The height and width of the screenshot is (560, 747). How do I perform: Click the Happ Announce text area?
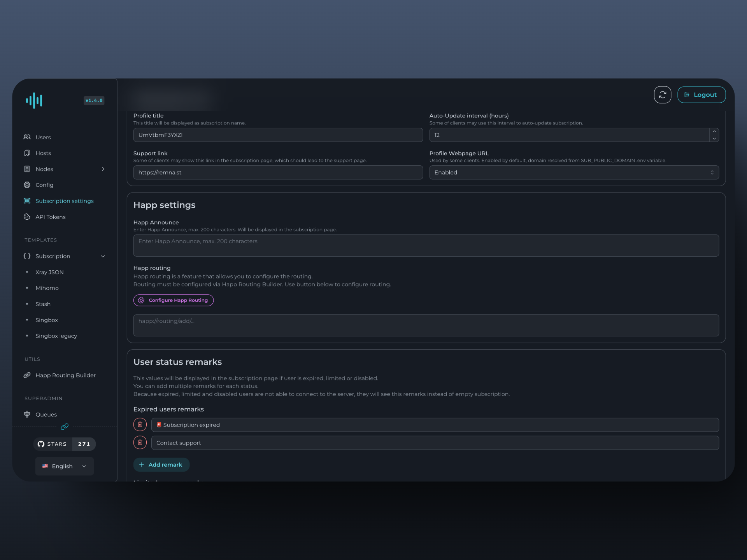(x=426, y=245)
